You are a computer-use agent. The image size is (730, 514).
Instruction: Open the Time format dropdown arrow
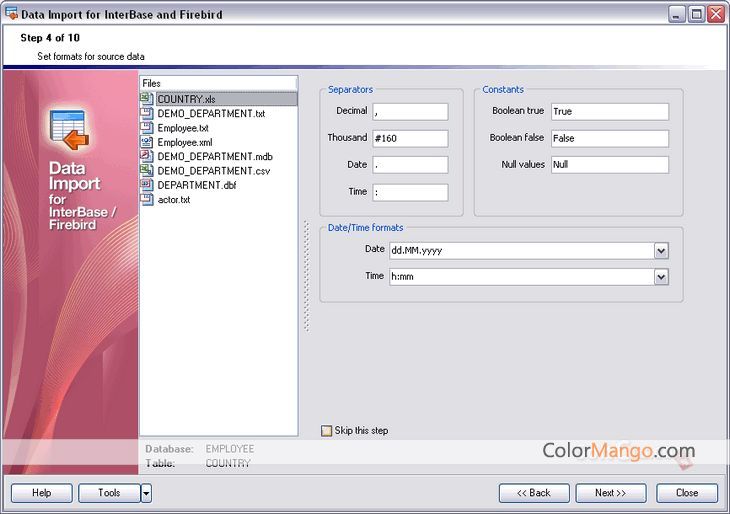point(661,277)
